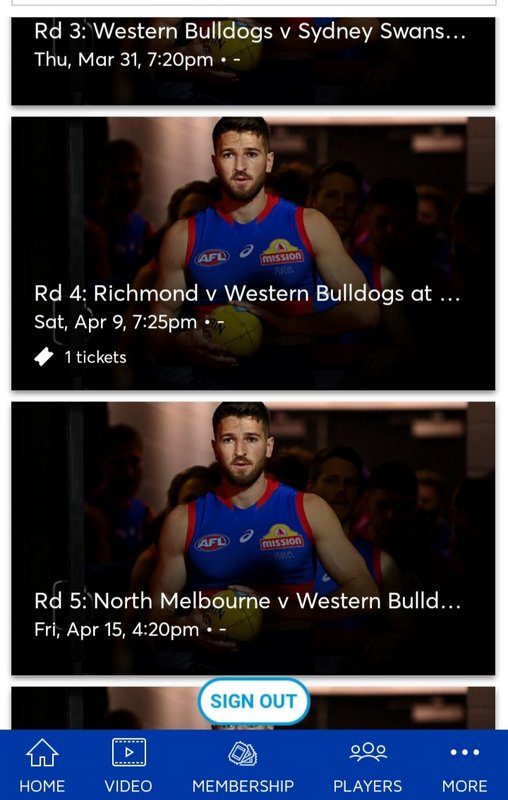508x800 pixels.
Task: Open the Rd 4 Richmond v Western Bulldogs match
Action: click(x=253, y=254)
